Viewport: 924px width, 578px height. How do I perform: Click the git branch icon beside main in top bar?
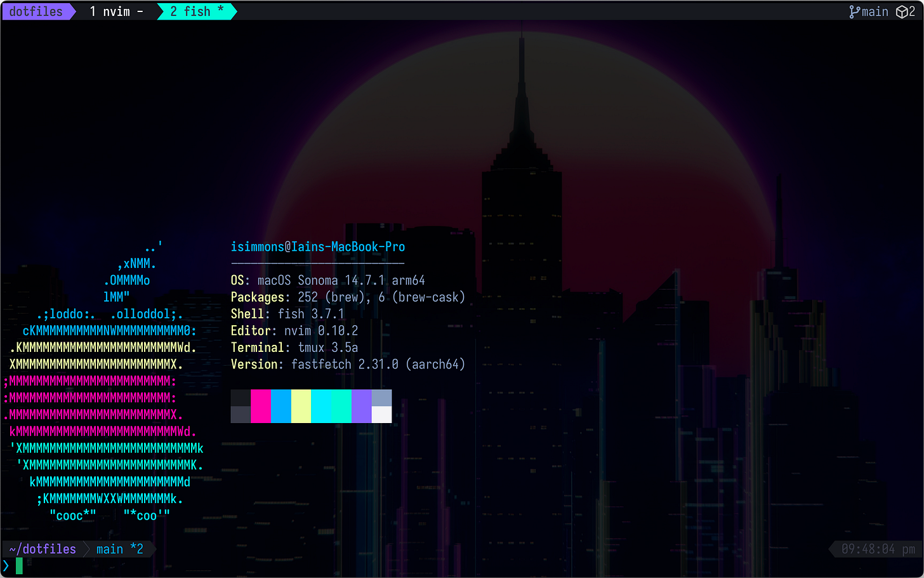pos(854,12)
